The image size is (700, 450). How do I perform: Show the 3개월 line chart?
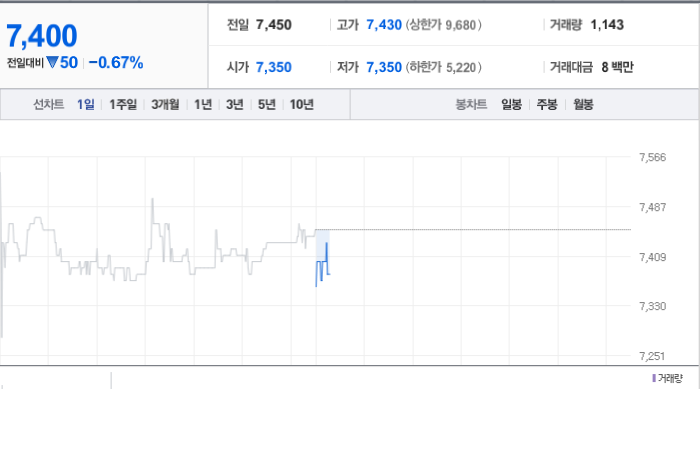coord(165,104)
